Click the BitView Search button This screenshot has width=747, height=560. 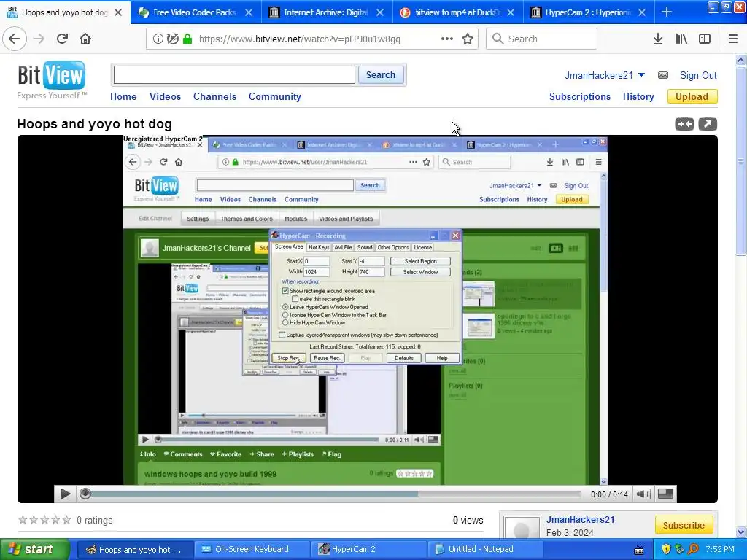coord(381,75)
